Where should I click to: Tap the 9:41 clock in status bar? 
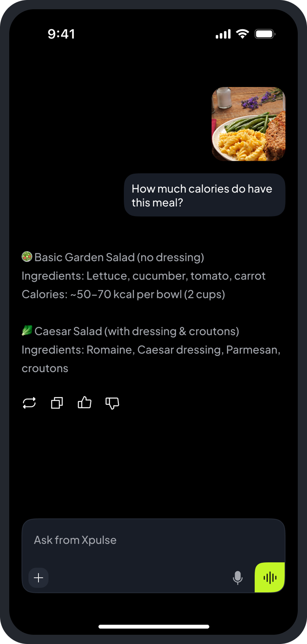pyautogui.click(x=61, y=34)
